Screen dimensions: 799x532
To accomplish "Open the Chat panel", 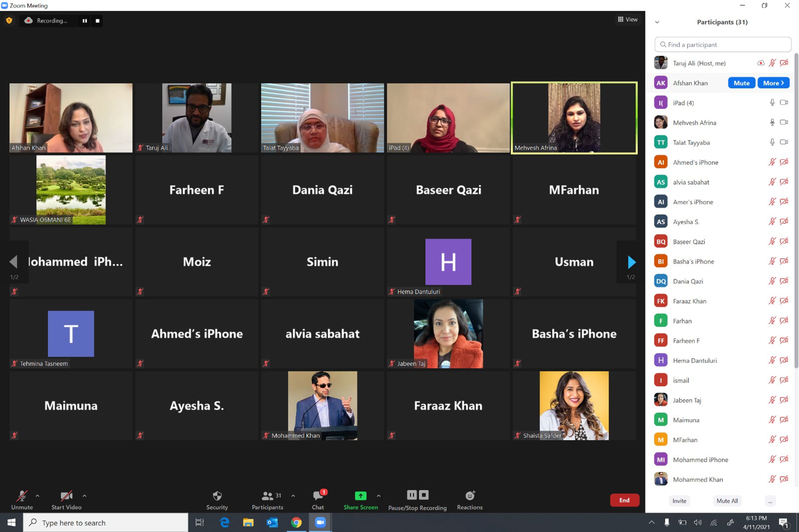I will pyautogui.click(x=318, y=499).
